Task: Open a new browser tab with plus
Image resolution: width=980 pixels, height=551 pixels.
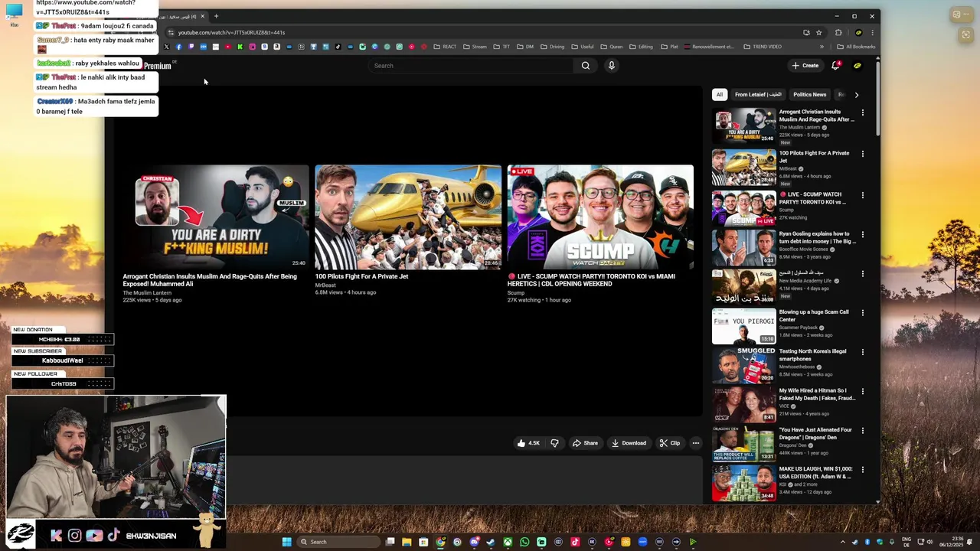Action: pyautogui.click(x=216, y=16)
